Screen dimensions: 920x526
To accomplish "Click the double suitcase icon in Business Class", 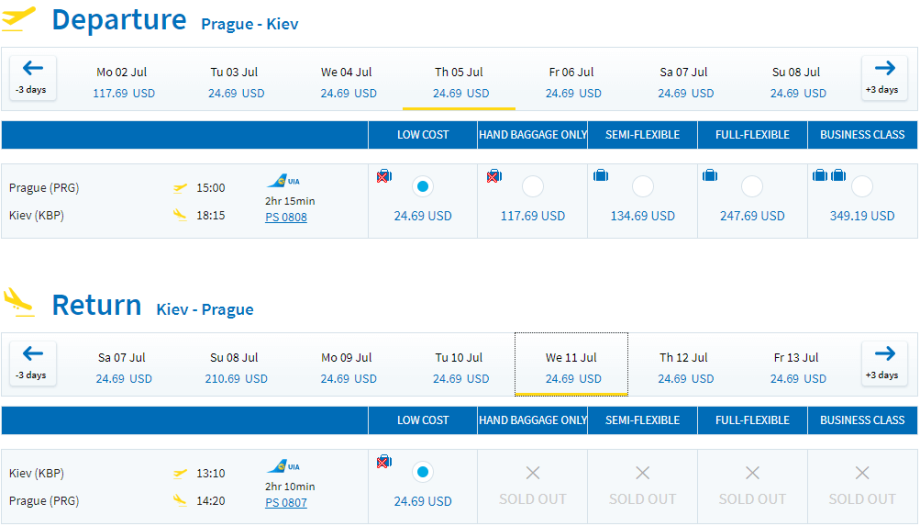I will (x=830, y=176).
